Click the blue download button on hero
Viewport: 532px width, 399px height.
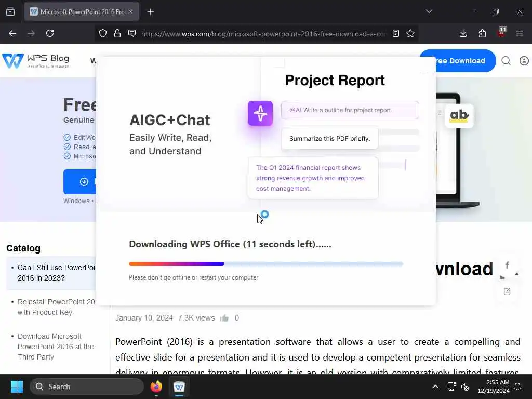[79, 182]
